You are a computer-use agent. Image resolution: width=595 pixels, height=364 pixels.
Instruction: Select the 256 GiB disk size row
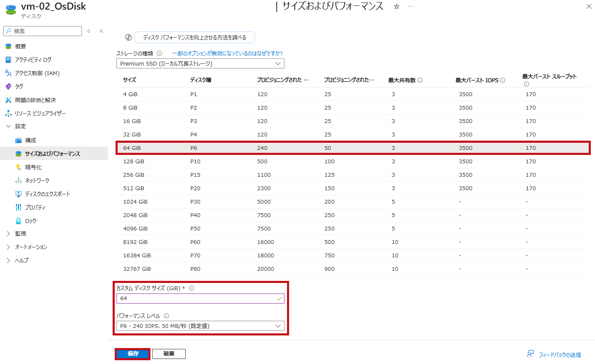(353, 175)
